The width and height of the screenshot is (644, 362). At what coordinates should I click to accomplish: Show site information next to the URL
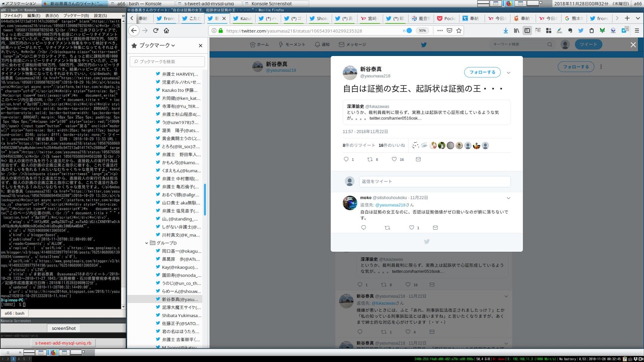click(x=214, y=31)
